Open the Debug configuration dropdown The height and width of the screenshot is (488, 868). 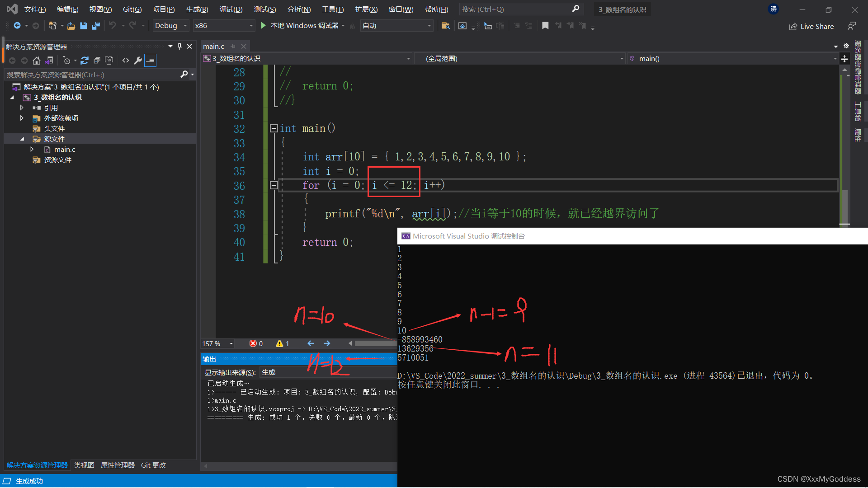pos(170,26)
